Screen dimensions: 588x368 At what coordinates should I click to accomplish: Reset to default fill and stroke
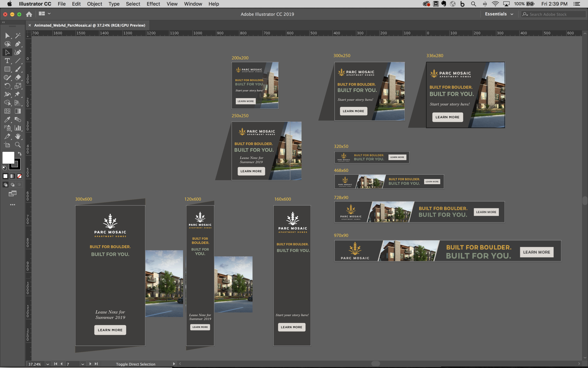point(4,168)
